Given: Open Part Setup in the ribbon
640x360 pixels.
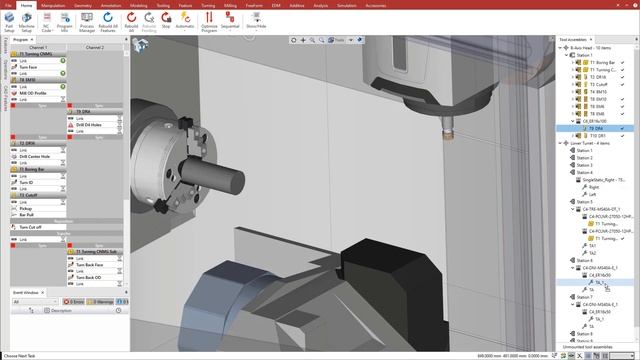Looking at the screenshot, I should coord(9,22).
